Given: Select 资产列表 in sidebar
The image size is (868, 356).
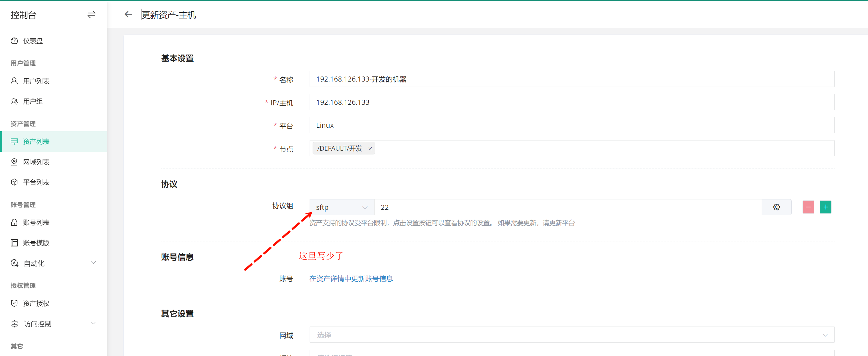Looking at the screenshot, I should (x=36, y=142).
